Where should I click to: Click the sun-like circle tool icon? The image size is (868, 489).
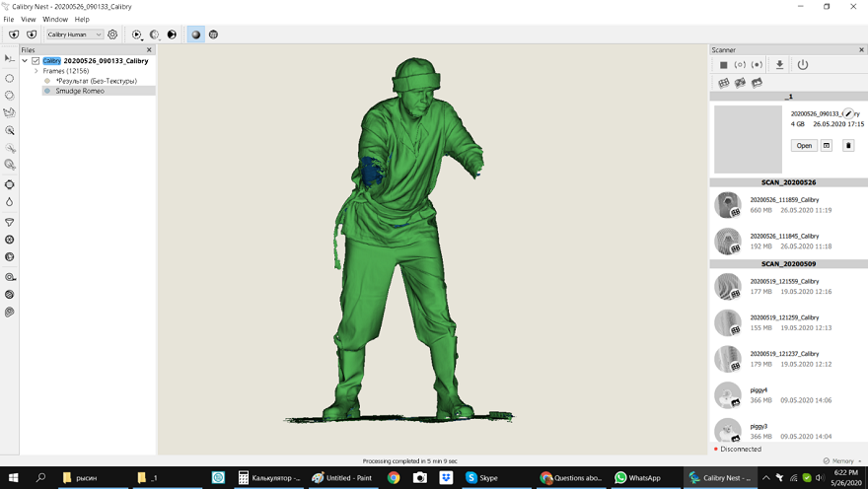(10, 184)
